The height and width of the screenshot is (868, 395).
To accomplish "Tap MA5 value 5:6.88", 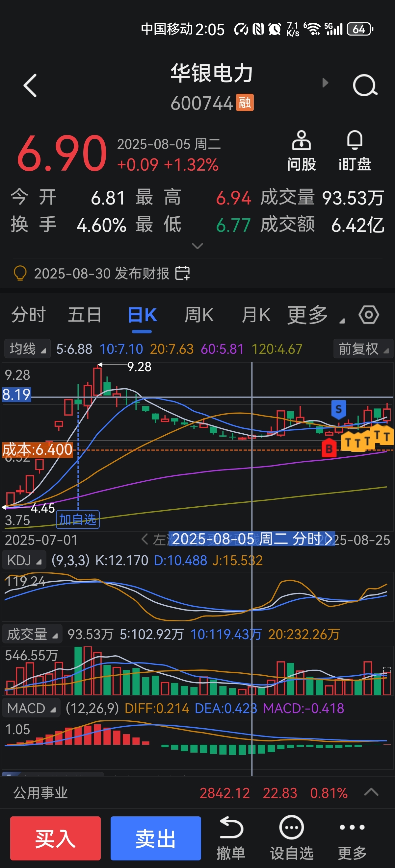I will pyautogui.click(x=74, y=349).
